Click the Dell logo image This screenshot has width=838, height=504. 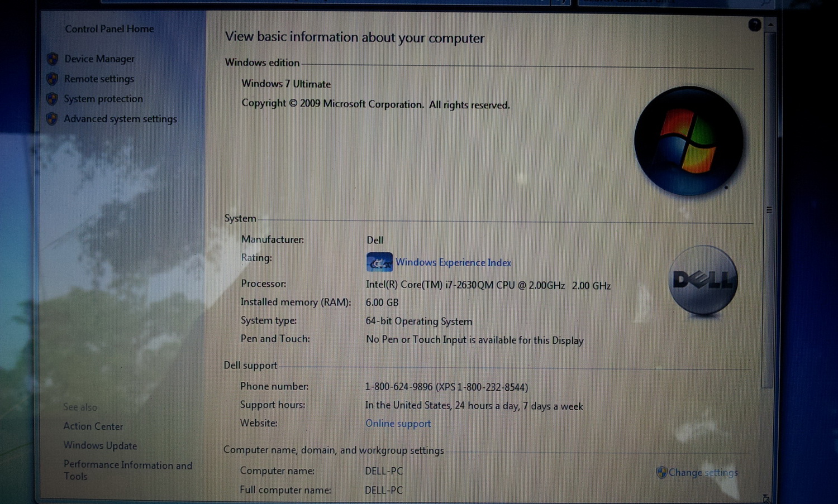click(x=703, y=280)
